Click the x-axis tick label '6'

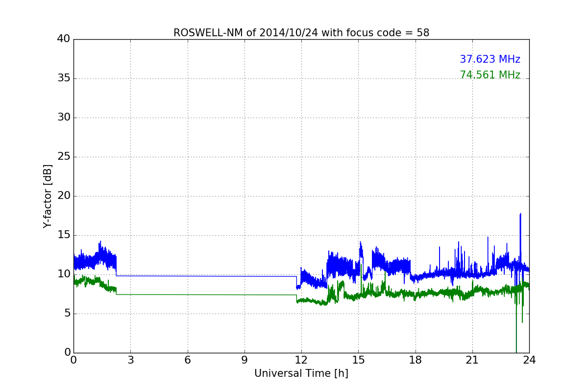[x=188, y=360]
